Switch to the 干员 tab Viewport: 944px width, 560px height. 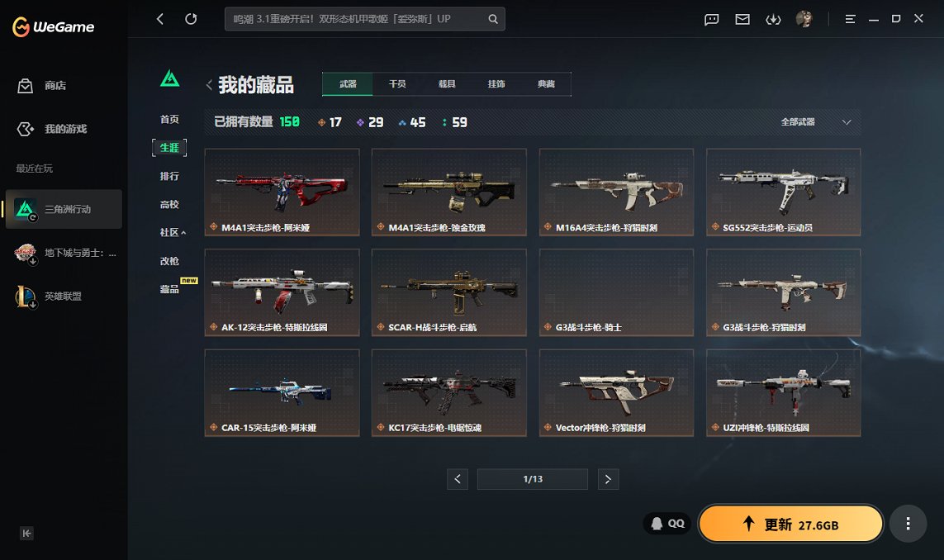coord(397,84)
